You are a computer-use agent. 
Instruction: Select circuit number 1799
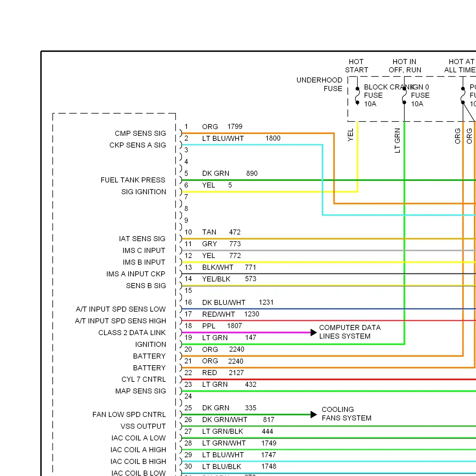tap(235, 126)
